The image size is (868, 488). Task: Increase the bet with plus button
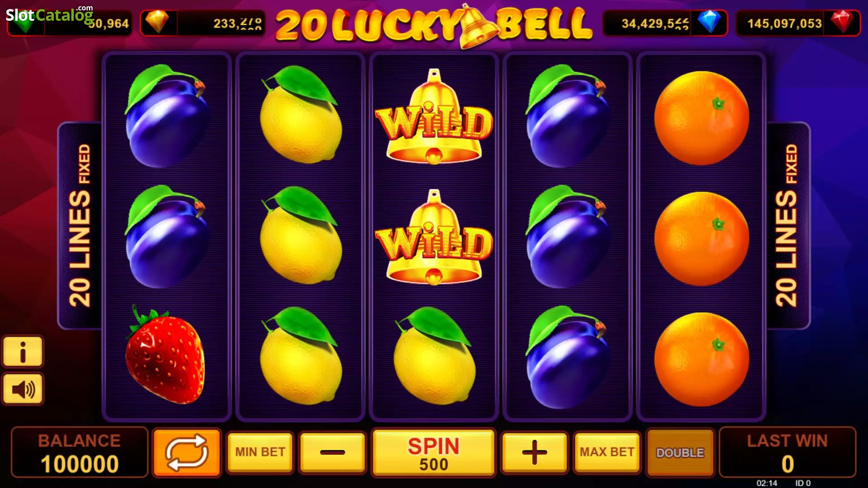[x=534, y=452]
